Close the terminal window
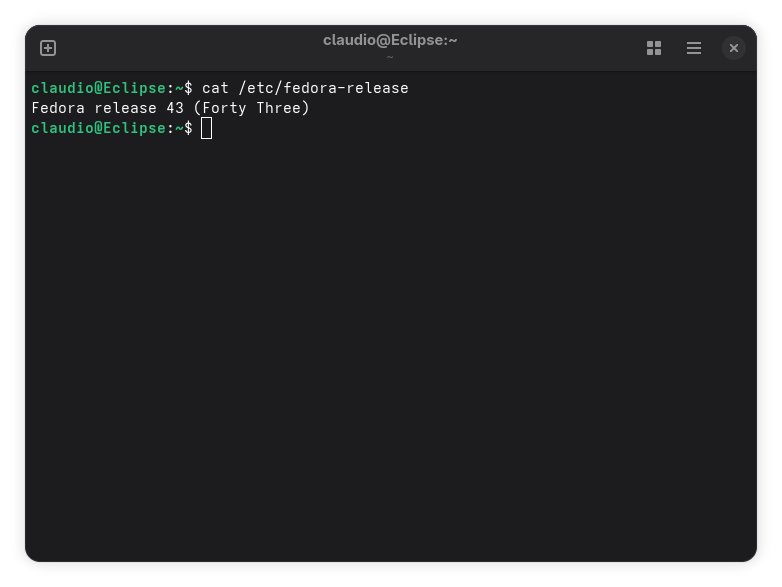 click(734, 48)
